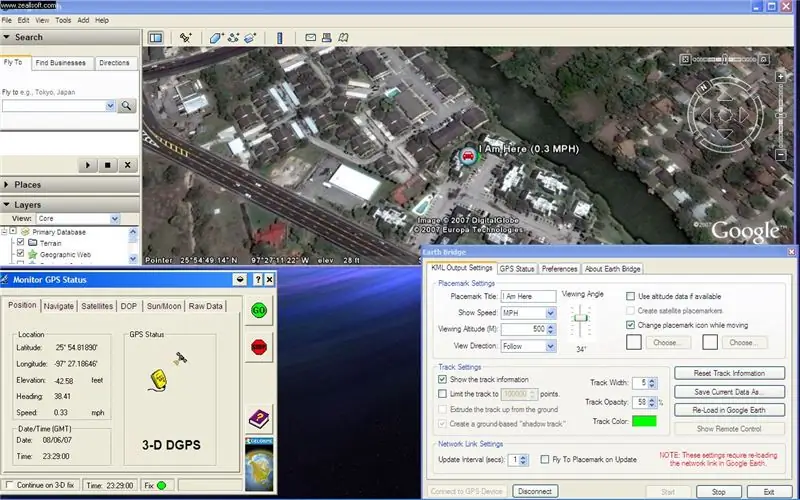Click the Add Image Overlay icon
This screenshot has width=800, height=500.
(250, 38)
